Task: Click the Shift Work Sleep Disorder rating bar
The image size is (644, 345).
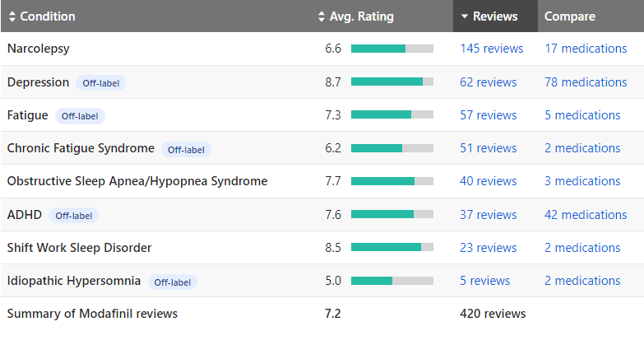Action: (391, 248)
